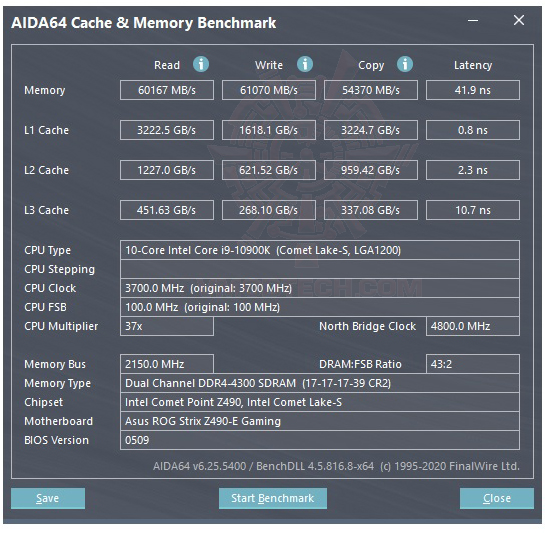The width and height of the screenshot is (547, 533).
Task: Click the Write column info icon
Action: pos(305,64)
